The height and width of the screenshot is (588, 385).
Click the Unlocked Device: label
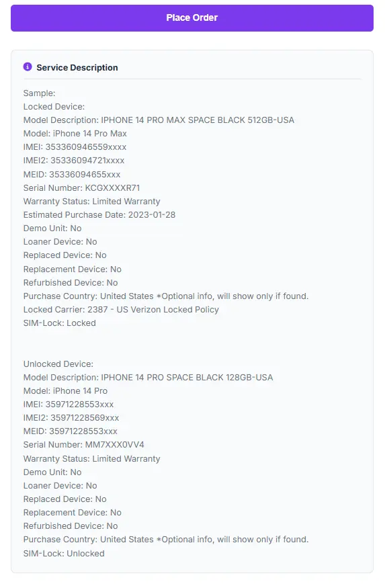pyautogui.click(x=58, y=364)
